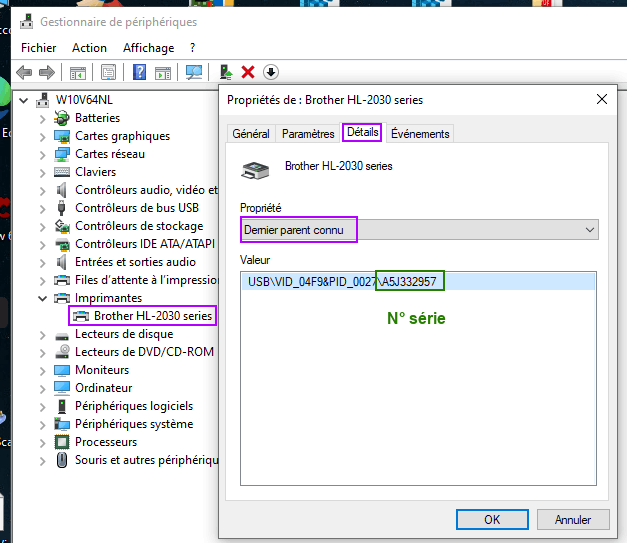The height and width of the screenshot is (543, 627).
Task: Select the USB\VID_04F9&PID_0027 value row
Action: 418,281
